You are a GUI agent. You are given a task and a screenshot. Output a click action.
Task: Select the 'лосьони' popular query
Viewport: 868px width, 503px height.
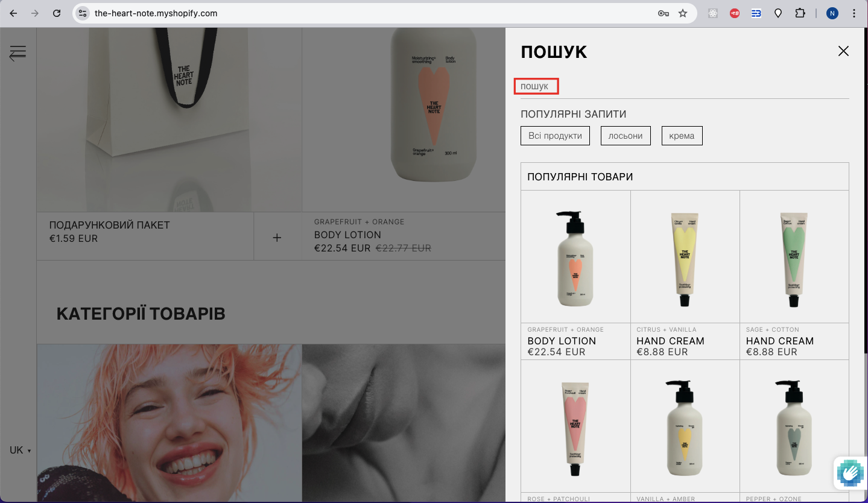tap(626, 136)
